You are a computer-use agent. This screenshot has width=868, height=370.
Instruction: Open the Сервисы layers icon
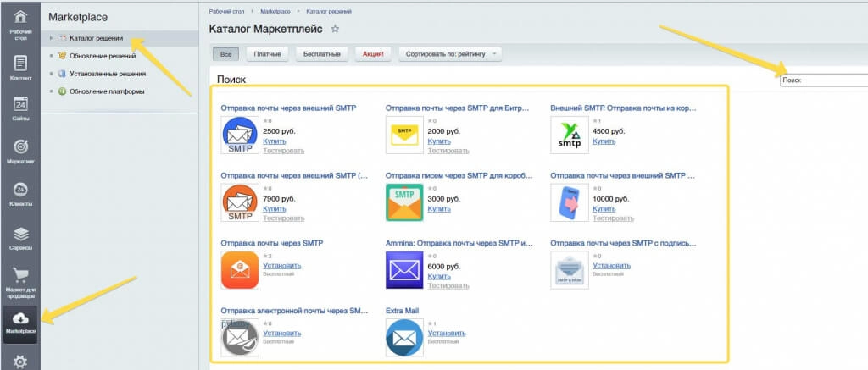click(x=20, y=234)
